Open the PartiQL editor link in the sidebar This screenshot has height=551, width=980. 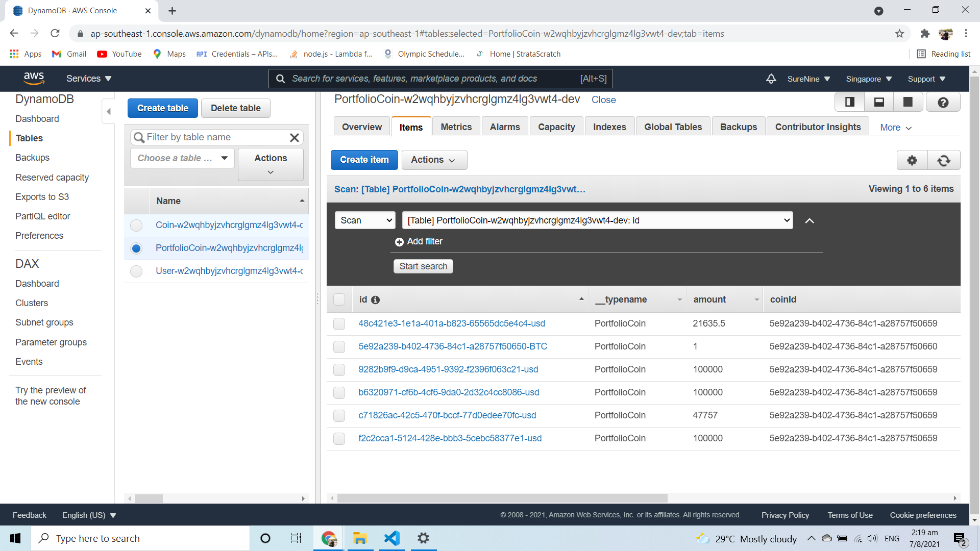point(42,216)
